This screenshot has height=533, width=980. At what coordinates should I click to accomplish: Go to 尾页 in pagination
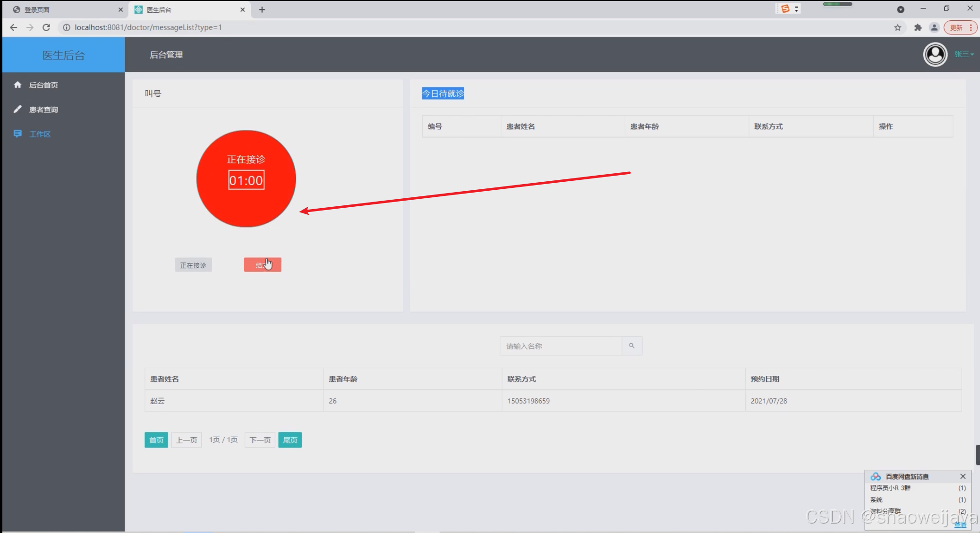[290, 440]
